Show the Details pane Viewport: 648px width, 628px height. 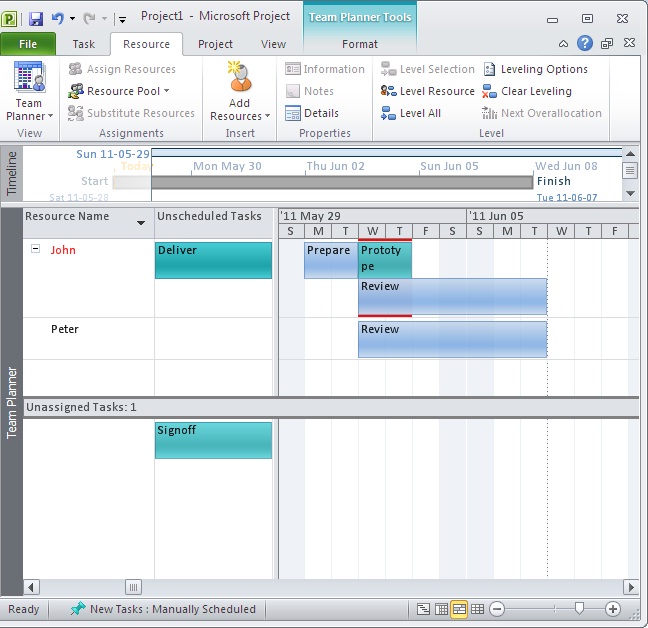coord(312,113)
